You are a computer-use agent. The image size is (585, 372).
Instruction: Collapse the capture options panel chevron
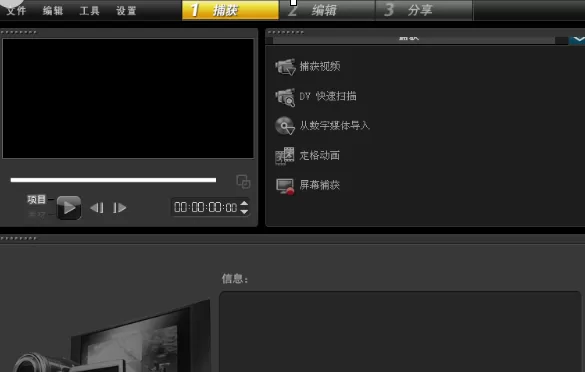click(578, 40)
